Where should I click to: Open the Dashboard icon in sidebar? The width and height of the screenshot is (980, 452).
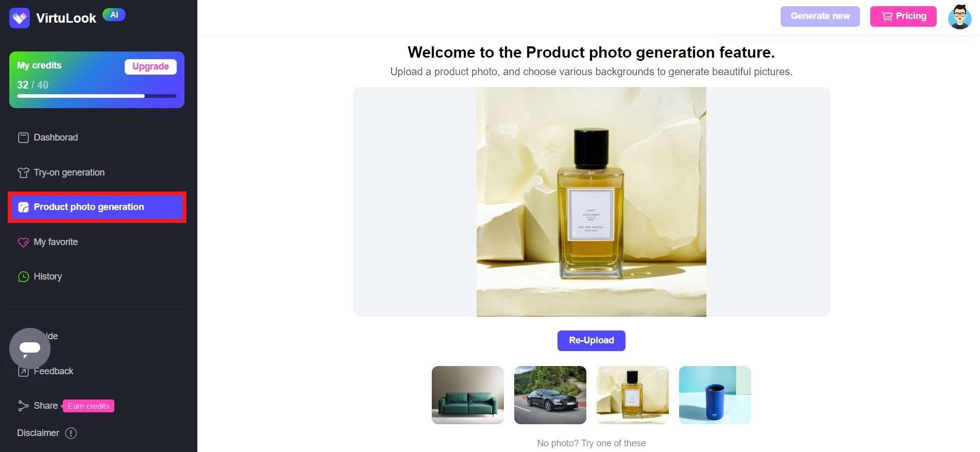tap(23, 137)
